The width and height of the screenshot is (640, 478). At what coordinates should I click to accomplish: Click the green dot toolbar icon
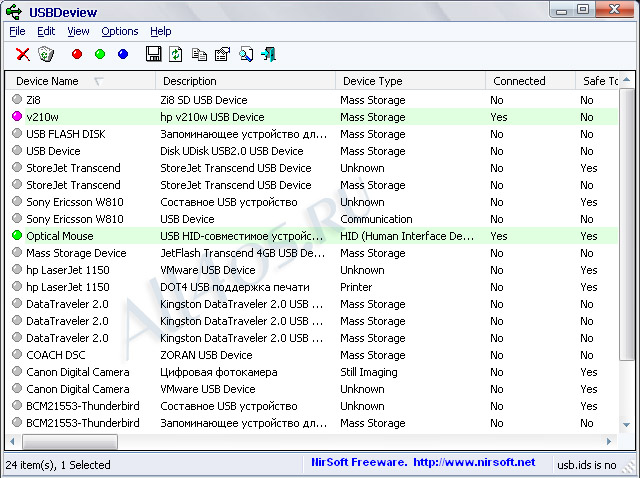click(x=100, y=54)
